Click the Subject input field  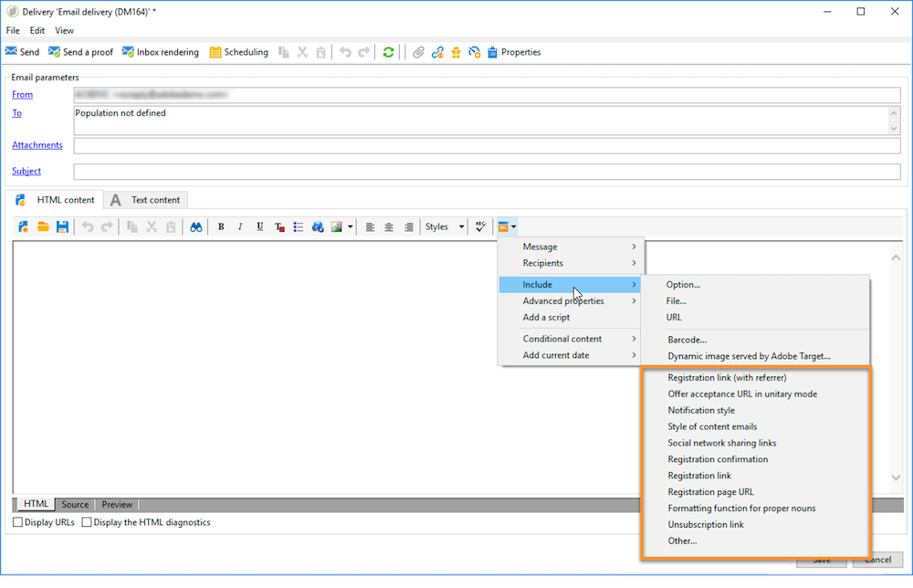click(487, 171)
